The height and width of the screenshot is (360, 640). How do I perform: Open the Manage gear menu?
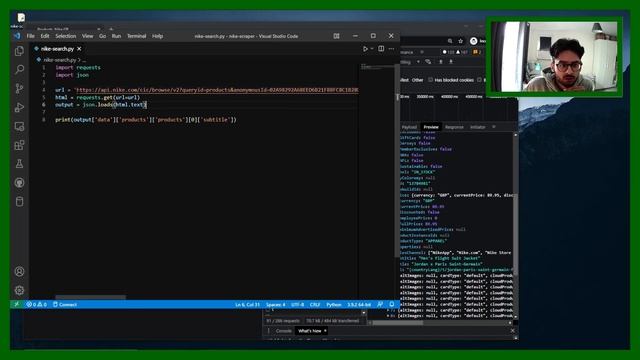(x=19, y=290)
